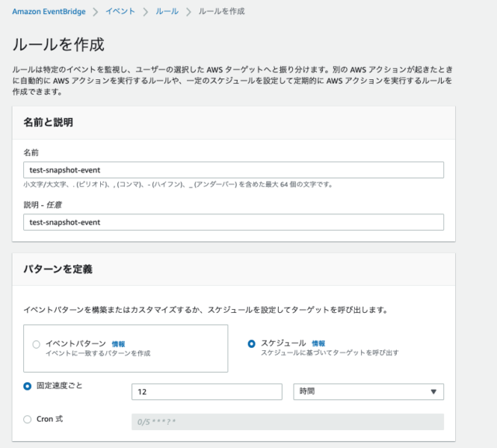Click the current page ルールを作成 breadcrumb text
Image resolution: width=497 pixels, height=448 pixels.
(x=221, y=12)
